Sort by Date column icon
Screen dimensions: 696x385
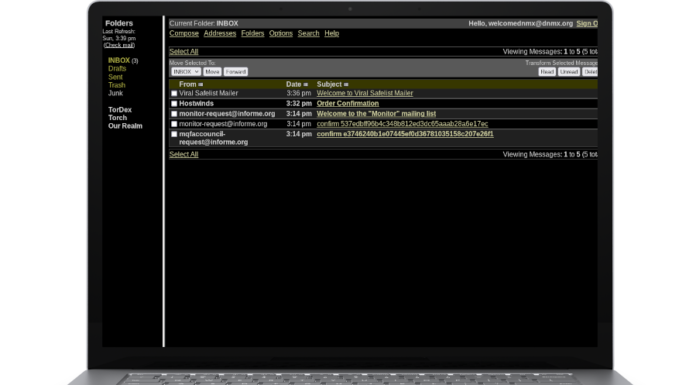(x=305, y=84)
